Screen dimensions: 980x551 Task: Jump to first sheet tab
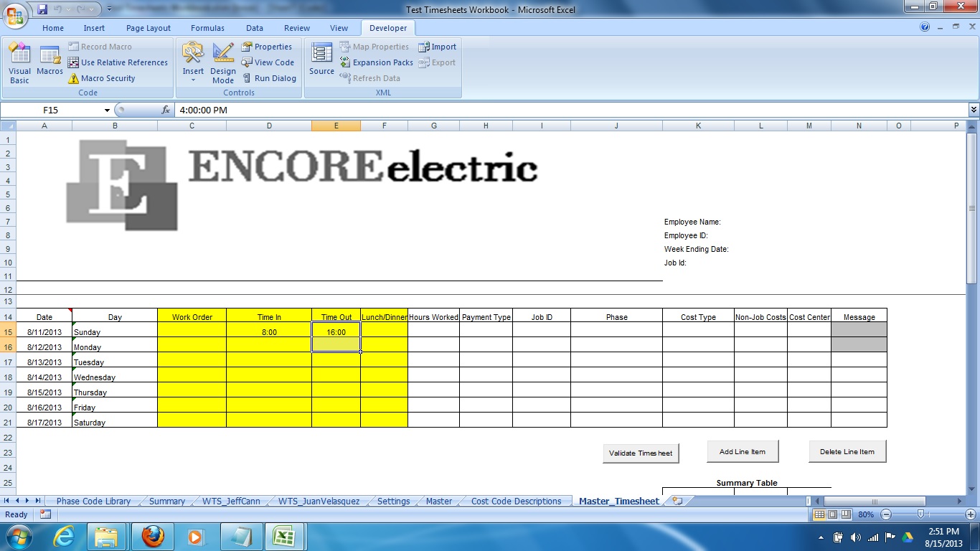click(7, 501)
